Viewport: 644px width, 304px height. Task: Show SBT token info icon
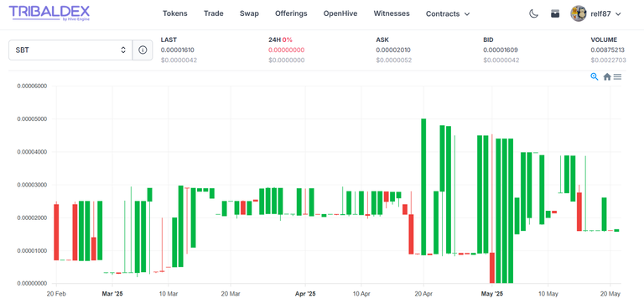143,50
